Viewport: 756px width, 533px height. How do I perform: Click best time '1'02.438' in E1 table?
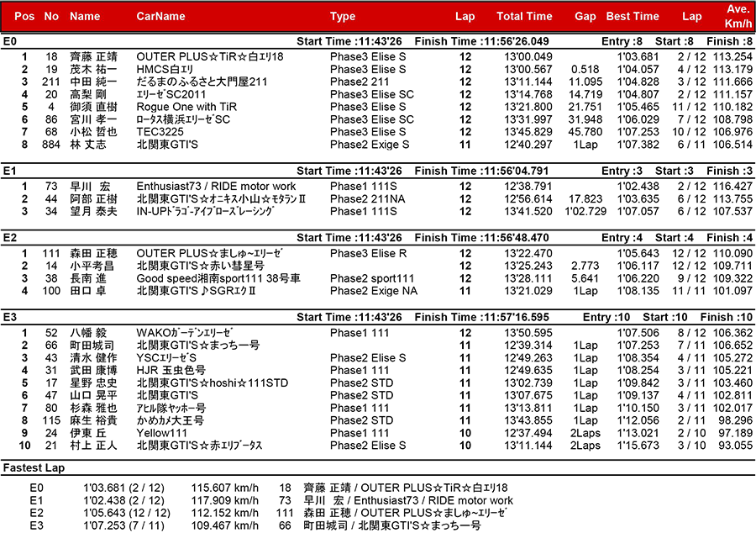638,187
